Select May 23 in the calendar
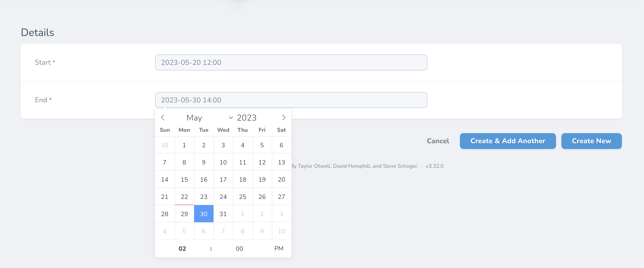 click(204, 197)
